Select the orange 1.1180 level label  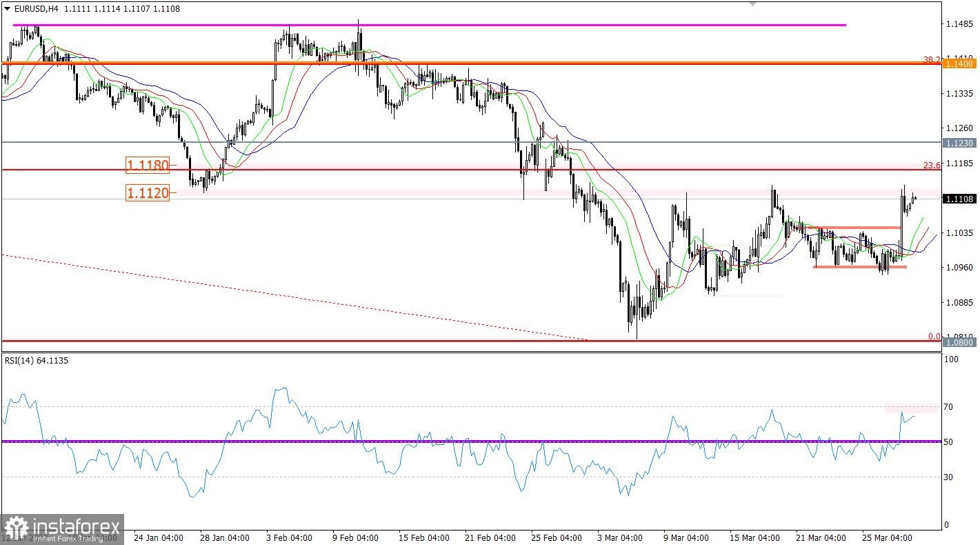[x=148, y=165]
